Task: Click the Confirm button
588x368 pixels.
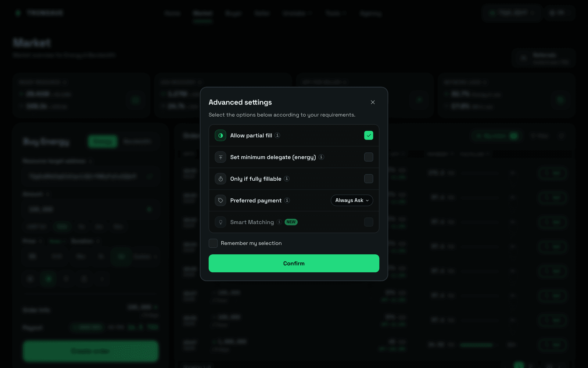Action: pyautogui.click(x=294, y=263)
